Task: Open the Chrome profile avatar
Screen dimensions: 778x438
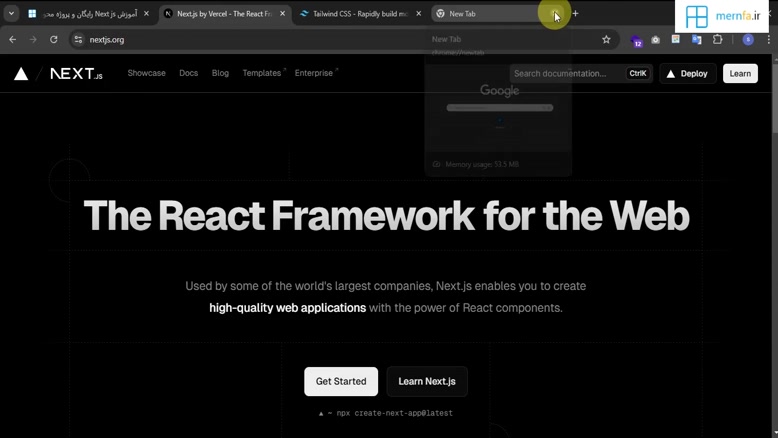Action: 748,40
